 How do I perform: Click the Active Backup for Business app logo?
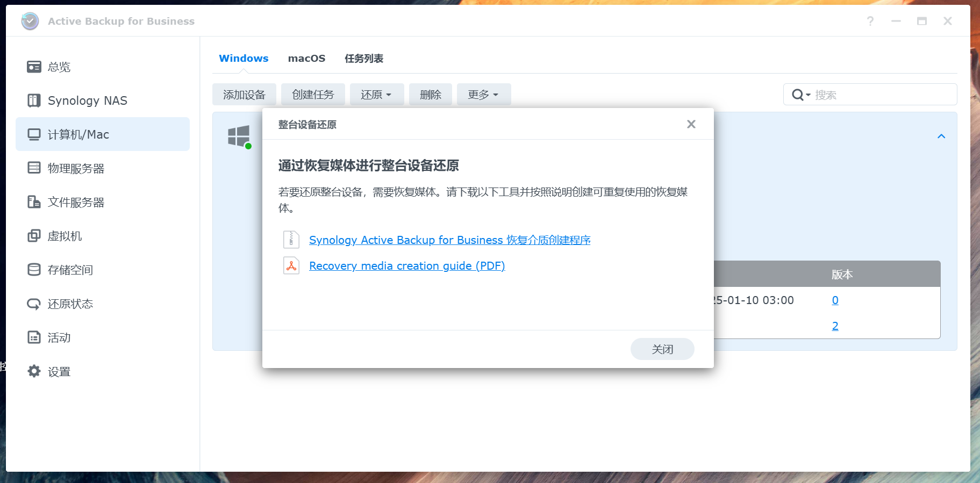tap(30, 21)
